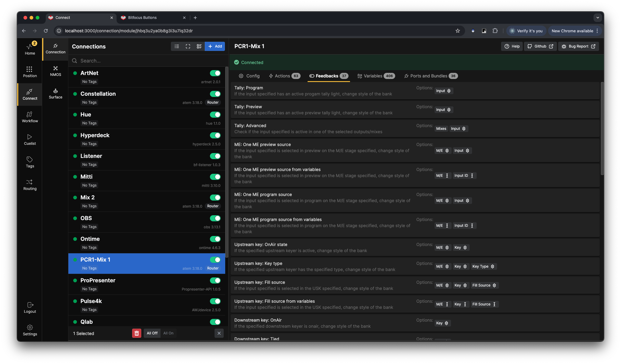
Task: Reload the page
Action: (x=46, y=31)
